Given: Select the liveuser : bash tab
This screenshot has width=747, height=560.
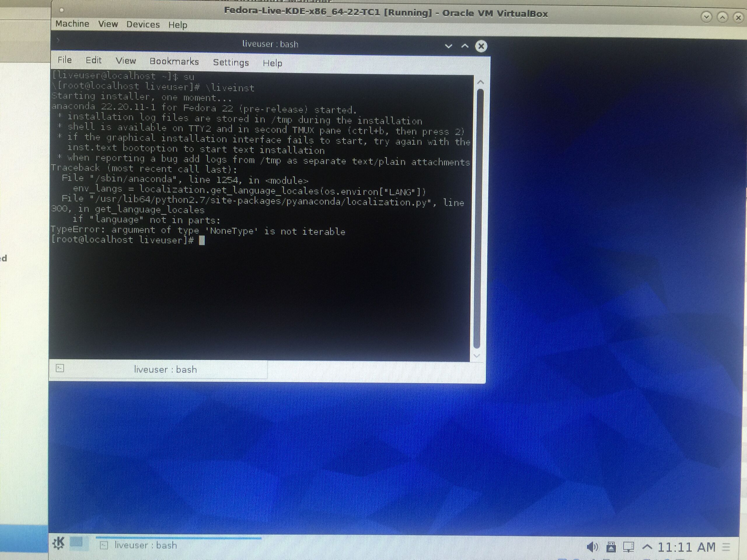Looking at the screenshot, I should coord(165,370).
